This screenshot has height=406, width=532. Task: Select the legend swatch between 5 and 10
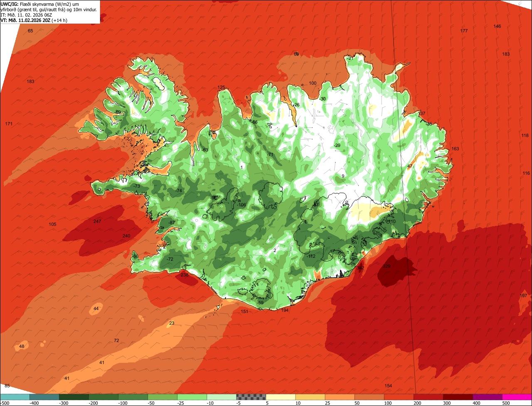click(x=281, y=397)
